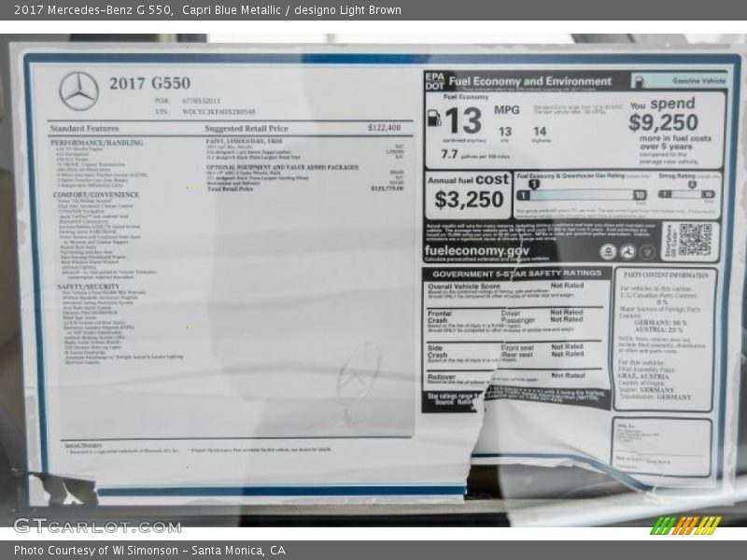747x560 pixels.
Task: Click the QR code on the fuel label
Action: (x=695, y=240)
